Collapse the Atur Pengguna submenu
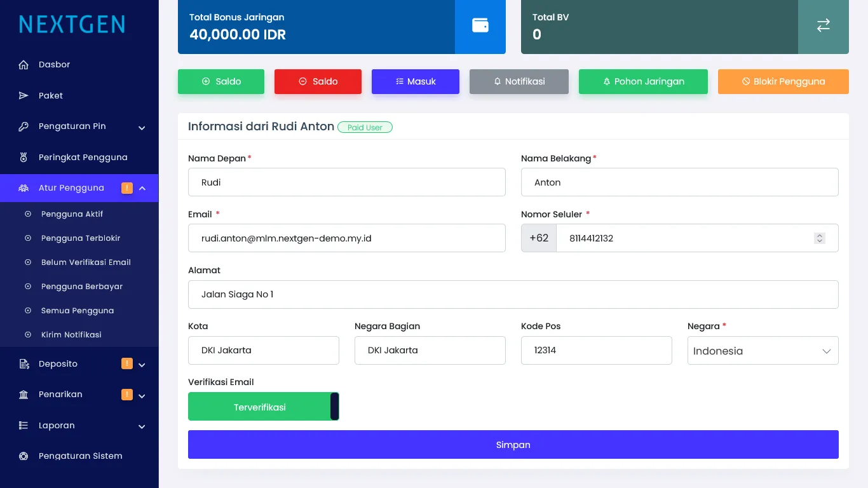868x488 pixels. click(142, 188)
